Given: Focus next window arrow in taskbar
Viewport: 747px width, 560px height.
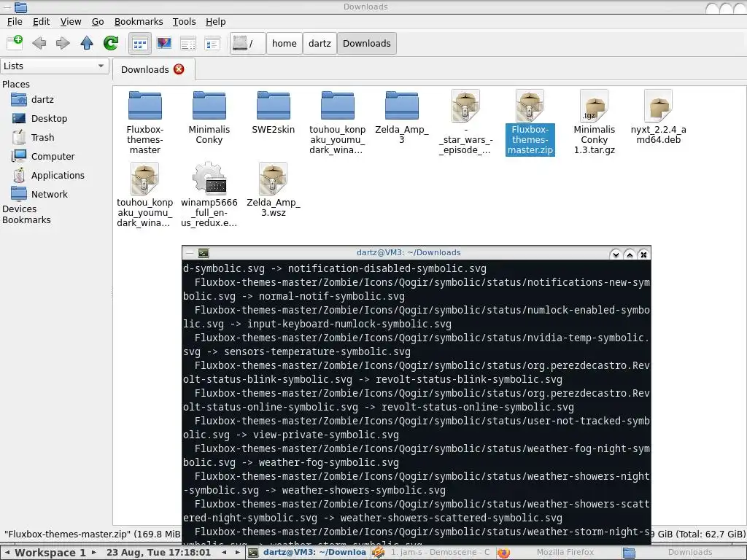Looking at the screenshot, I should click(x=237, y=553).
